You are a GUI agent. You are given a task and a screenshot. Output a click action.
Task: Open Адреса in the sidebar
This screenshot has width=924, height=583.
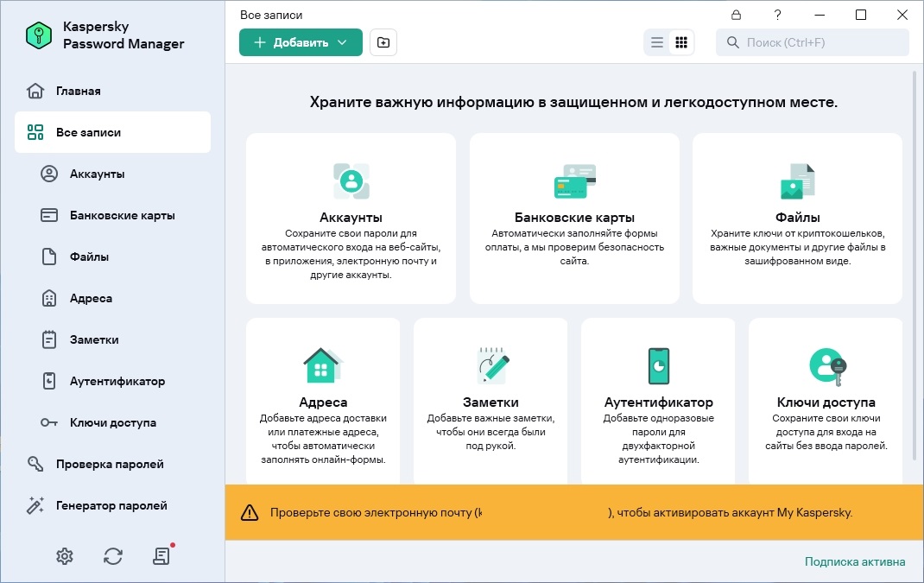[112, 298]
